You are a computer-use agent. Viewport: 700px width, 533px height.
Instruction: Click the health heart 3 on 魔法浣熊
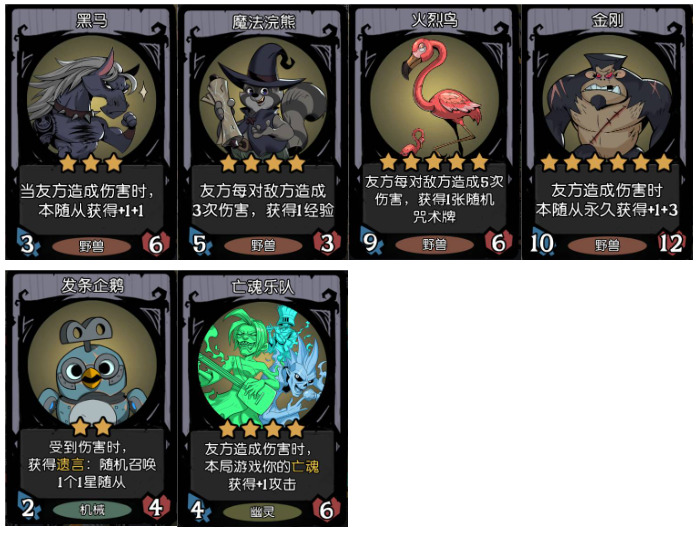click(x=327, y=244)
